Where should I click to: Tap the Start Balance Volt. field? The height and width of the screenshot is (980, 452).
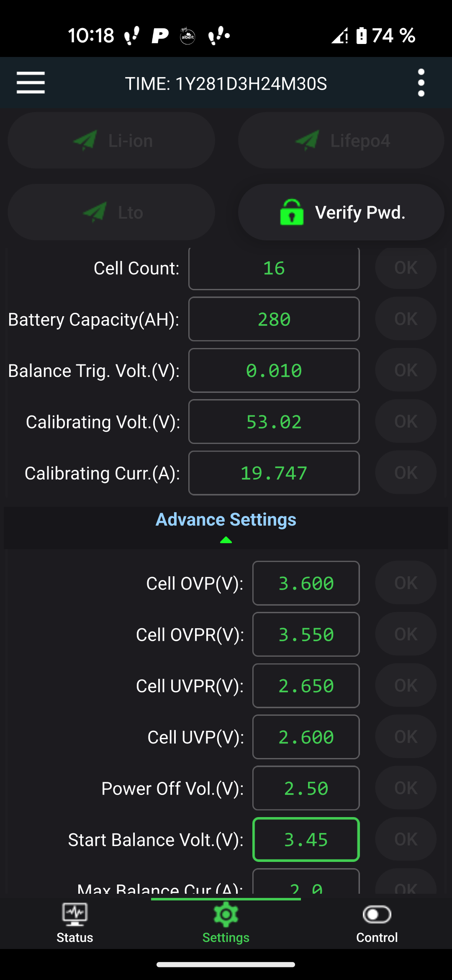tap(306, 840)
